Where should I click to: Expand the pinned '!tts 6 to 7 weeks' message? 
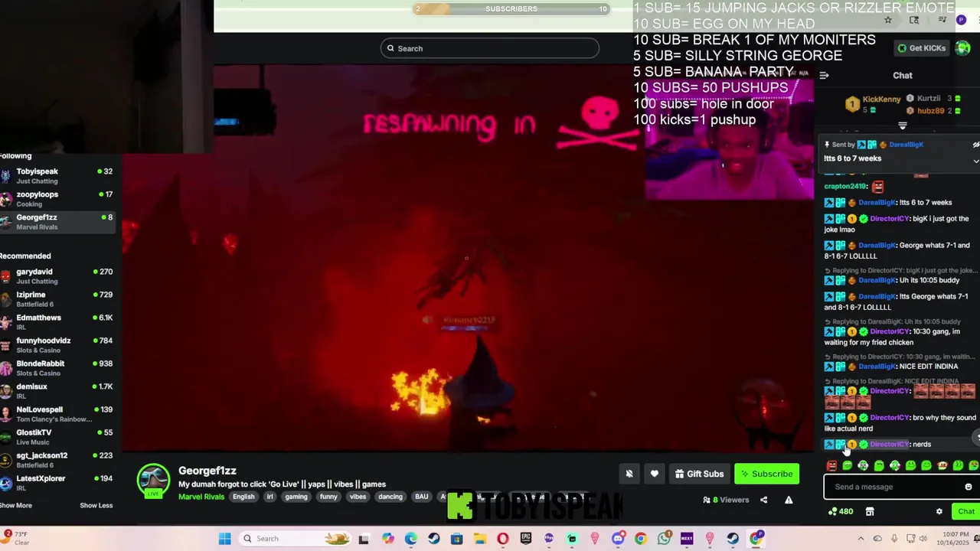[x=975, y=161]
